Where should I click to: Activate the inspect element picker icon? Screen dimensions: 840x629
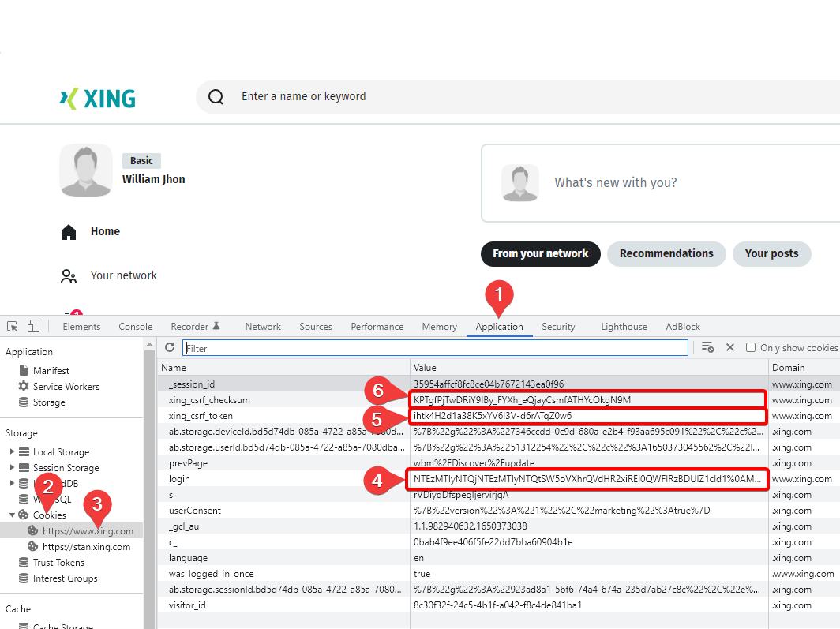13,326
